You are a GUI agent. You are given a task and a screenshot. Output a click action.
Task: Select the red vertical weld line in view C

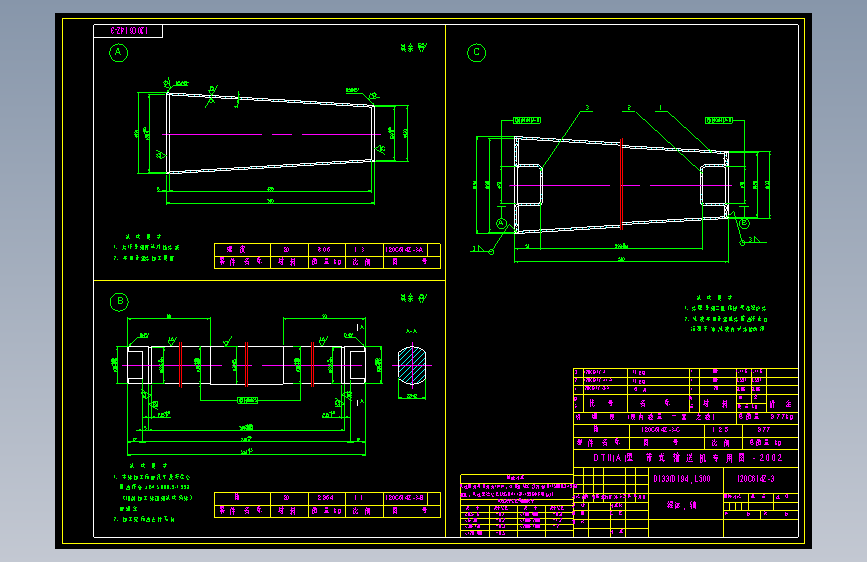(621, 184)
